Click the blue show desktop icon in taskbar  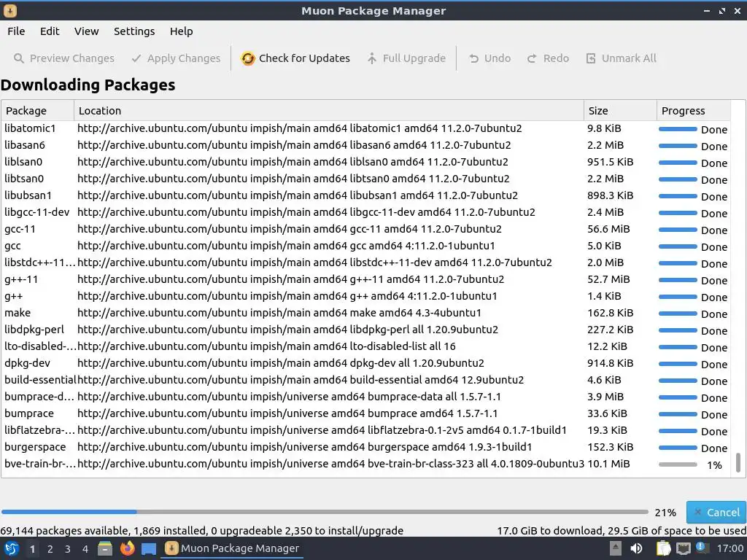pos(149,549)
